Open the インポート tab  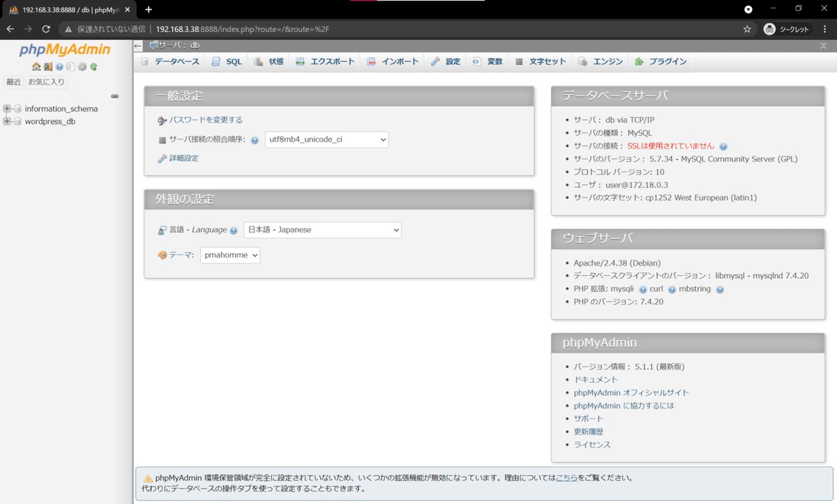[393, 61]
